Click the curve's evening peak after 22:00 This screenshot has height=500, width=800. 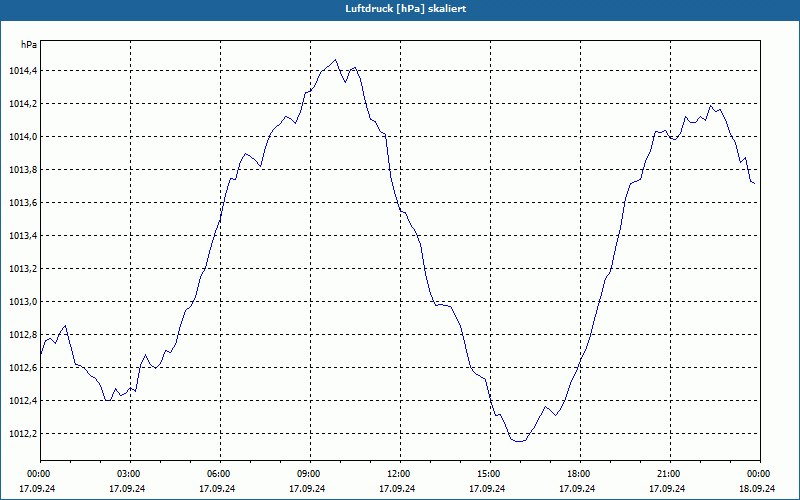pos(710,106)
